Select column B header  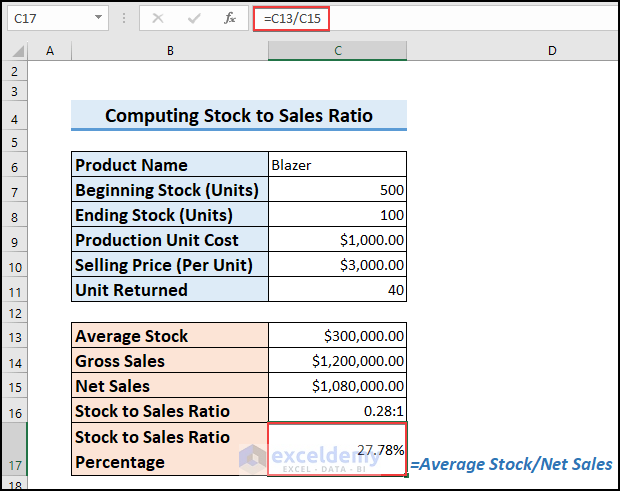170,50
